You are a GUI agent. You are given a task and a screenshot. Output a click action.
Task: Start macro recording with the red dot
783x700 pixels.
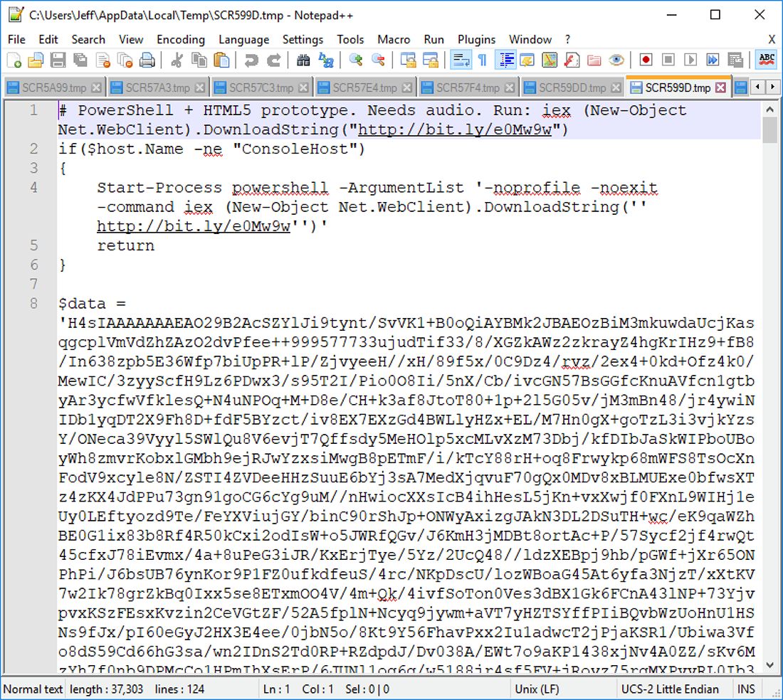tap(646, 60)
